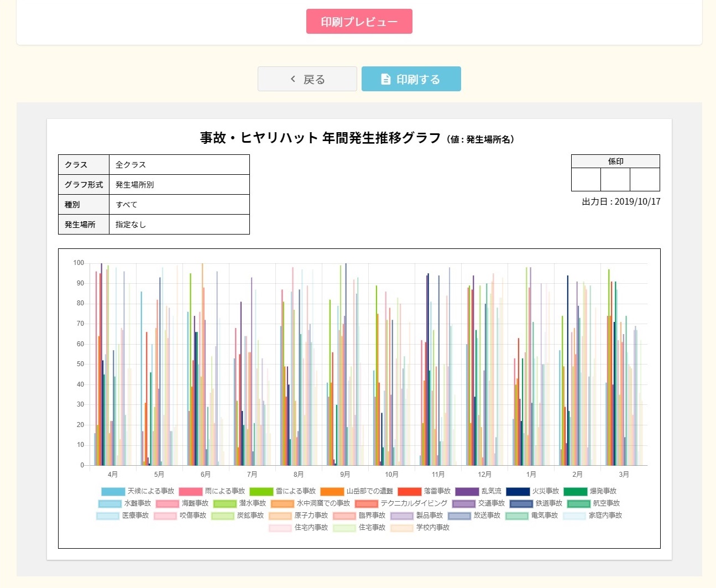Select the グラフ形式 header cell
This screenshot has height=588, width=716.
[x=83, y=185]
